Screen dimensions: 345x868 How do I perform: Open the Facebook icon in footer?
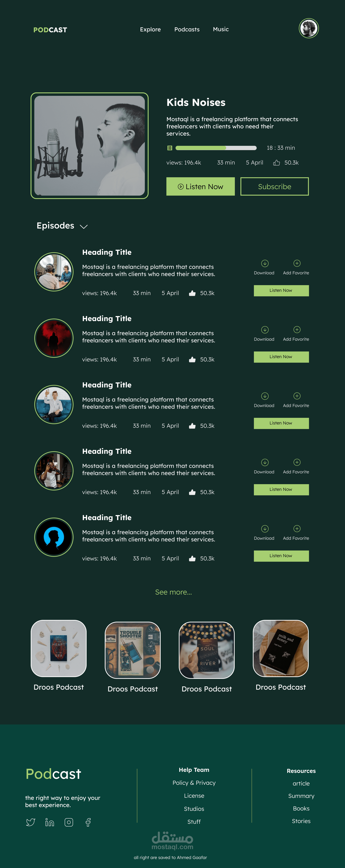pos(88,822)
